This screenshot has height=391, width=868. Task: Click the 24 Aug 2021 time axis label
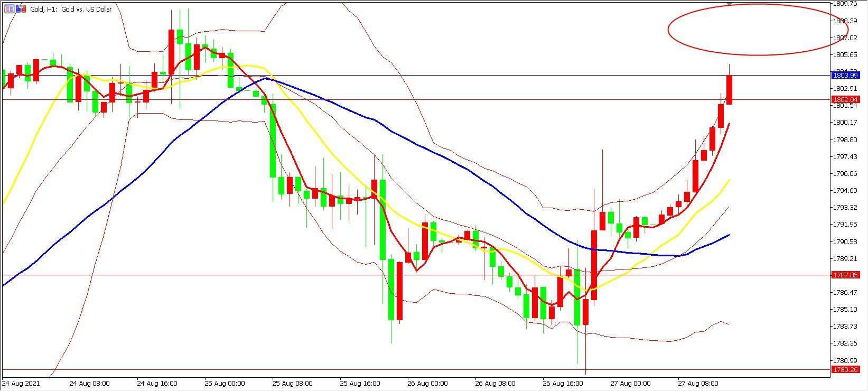click(22, 384)
